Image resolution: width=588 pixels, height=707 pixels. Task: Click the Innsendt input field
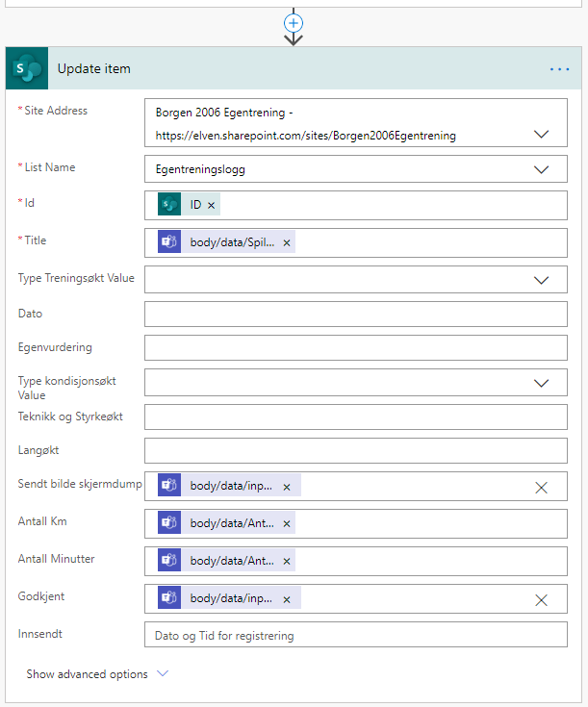click(x=355, y=635)
